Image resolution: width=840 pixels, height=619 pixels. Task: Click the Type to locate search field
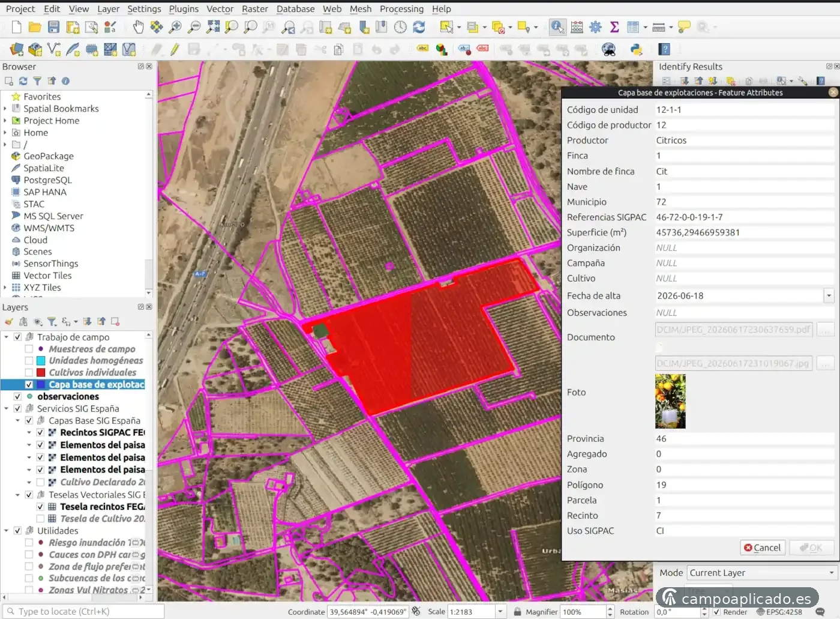coord(83,612)
